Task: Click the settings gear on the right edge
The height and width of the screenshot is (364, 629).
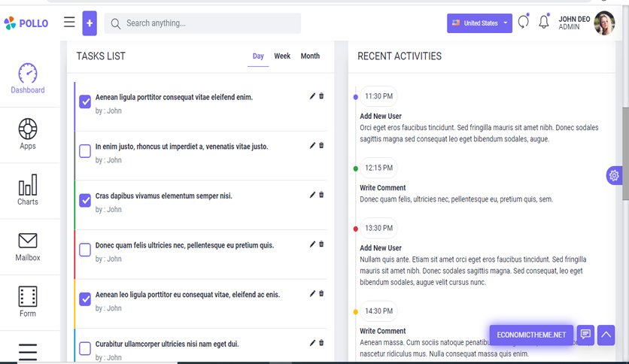Action: 614,175
